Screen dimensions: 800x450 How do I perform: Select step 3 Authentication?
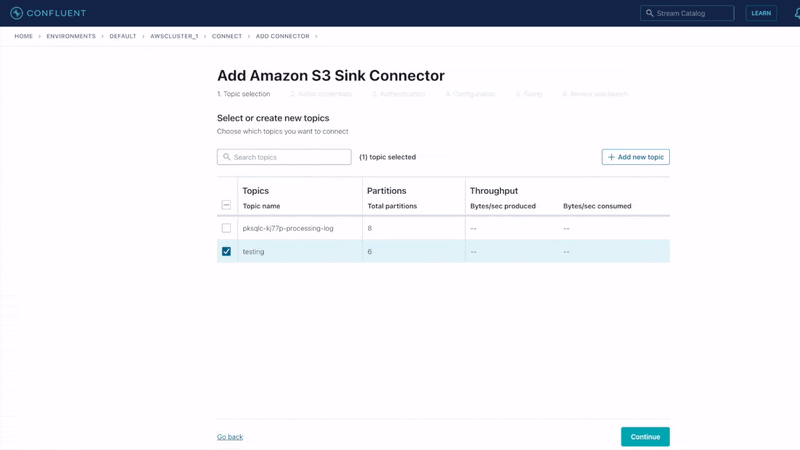click(398, 94)
